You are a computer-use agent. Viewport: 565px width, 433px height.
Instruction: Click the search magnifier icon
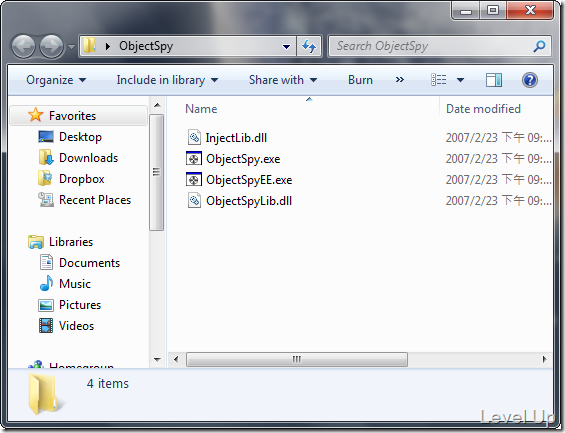[539, 46]
